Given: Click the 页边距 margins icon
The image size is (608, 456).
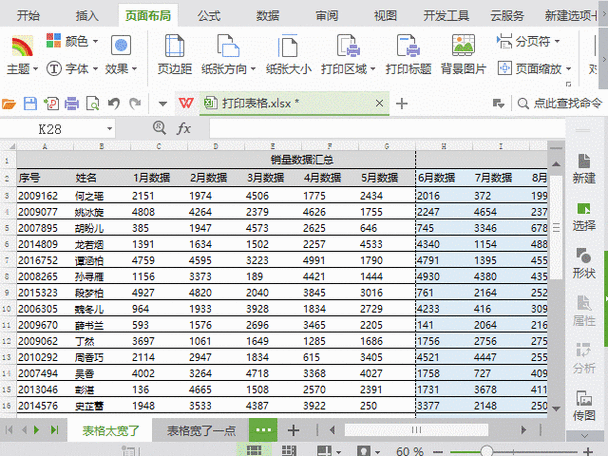Looking at the screenshot, I should click(x=174, y=45).
